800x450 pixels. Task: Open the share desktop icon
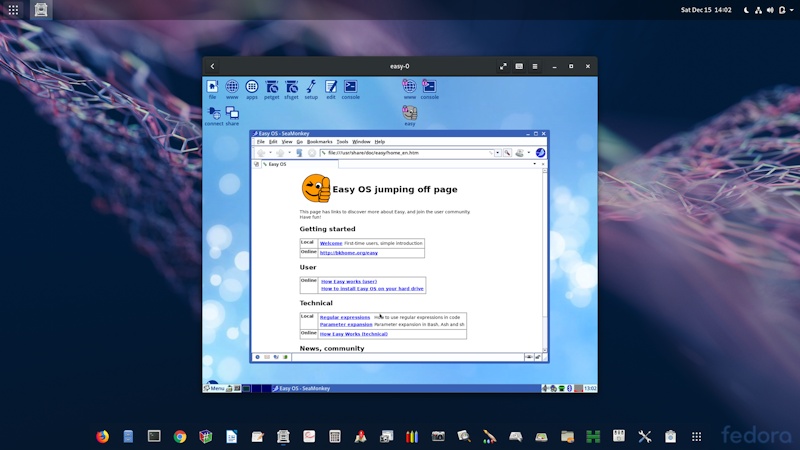coord(232,116)
